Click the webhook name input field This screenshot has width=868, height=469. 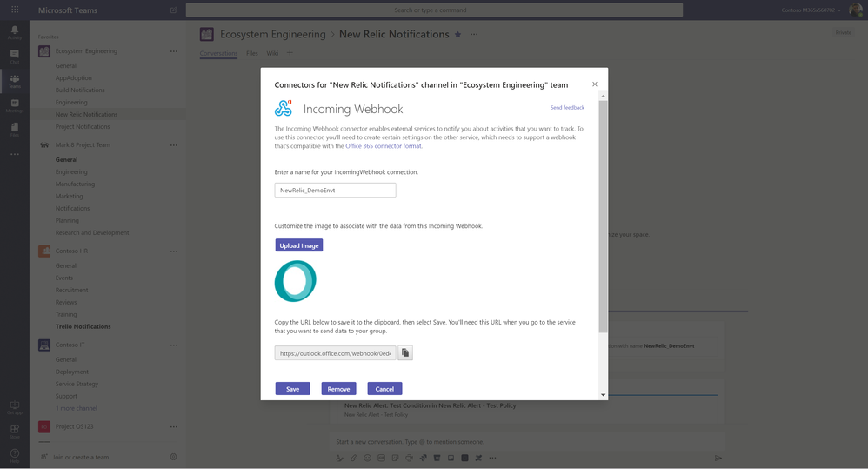point(335,190)
